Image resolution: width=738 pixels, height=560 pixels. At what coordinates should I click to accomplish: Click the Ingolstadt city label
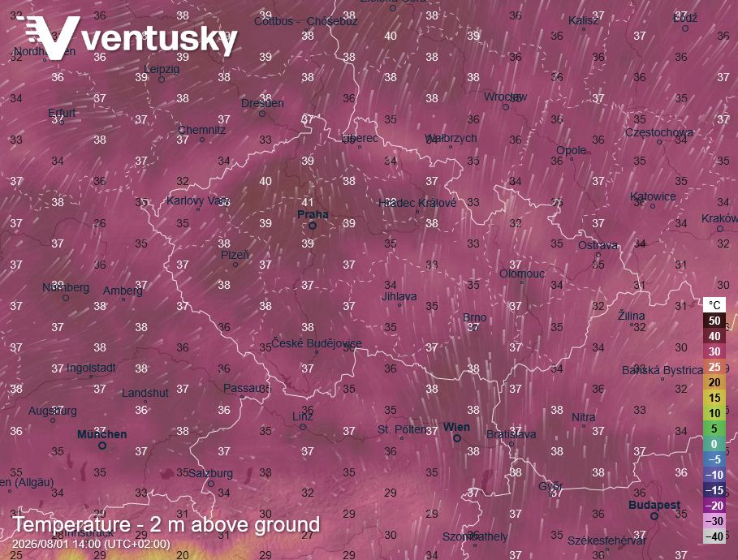tap(91, 368)
